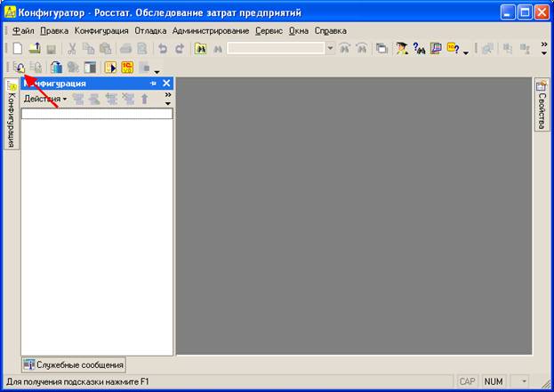Expand the Действия dropdown menu
The height and width of the screenshot is (392, 554).
(45, 99)
